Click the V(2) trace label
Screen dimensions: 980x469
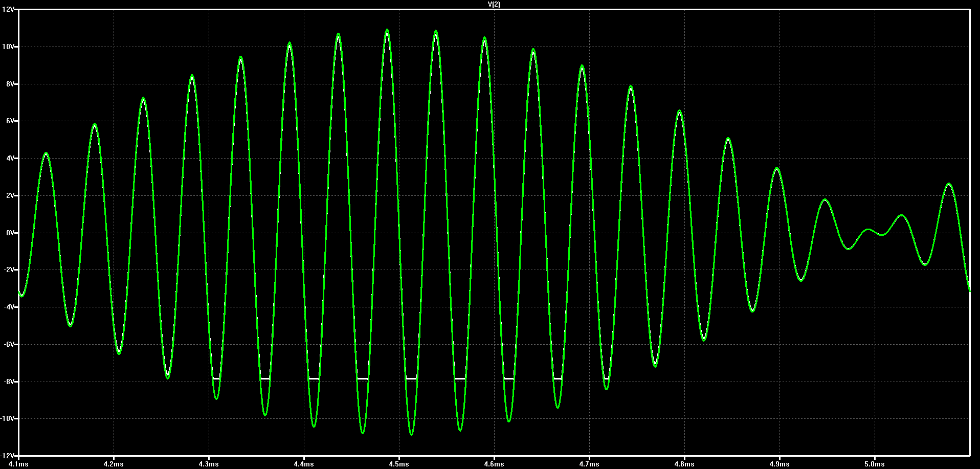[494, 4]
